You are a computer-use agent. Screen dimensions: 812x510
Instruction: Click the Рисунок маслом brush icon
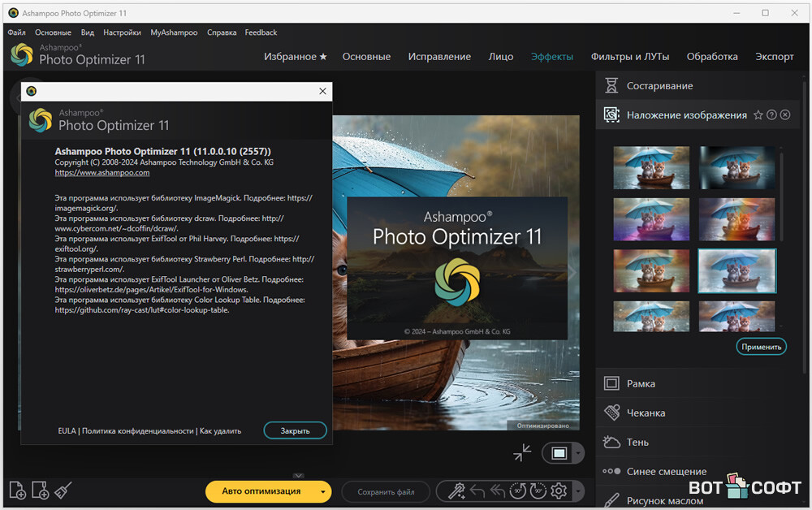tap(611, 500)
